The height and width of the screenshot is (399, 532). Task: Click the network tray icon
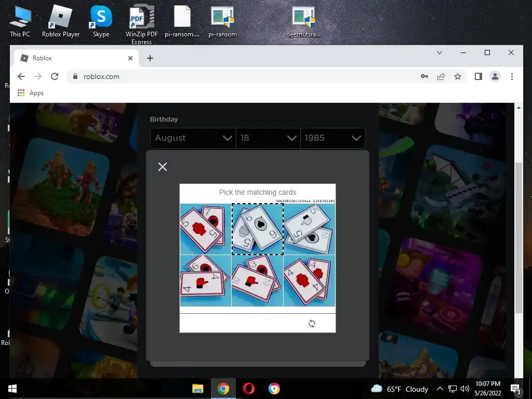pyautogui.click(x=453, y=389)
